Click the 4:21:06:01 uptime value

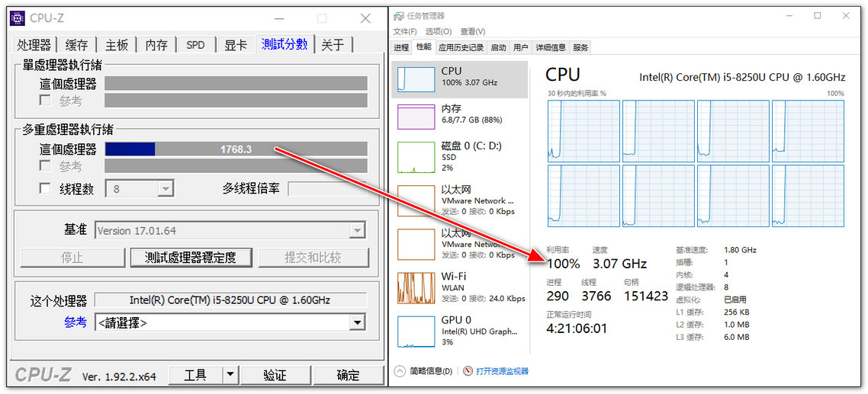click(577, 328)
